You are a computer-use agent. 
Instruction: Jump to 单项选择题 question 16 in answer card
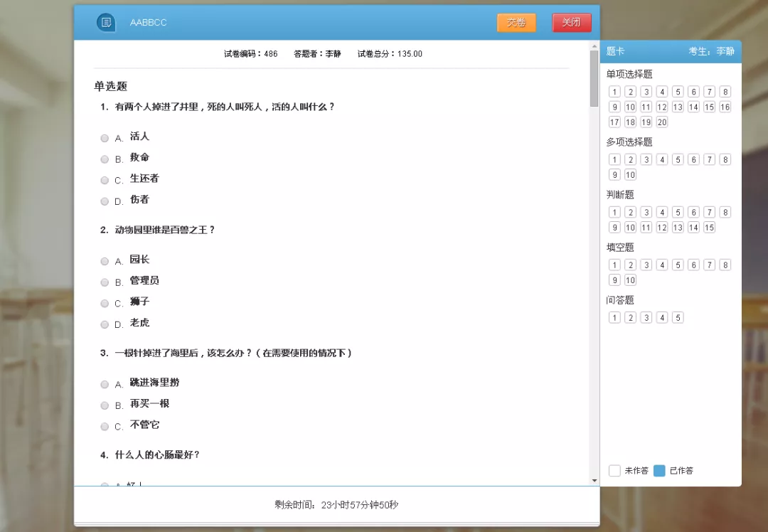pyautogui.click(x=725, y=107)
